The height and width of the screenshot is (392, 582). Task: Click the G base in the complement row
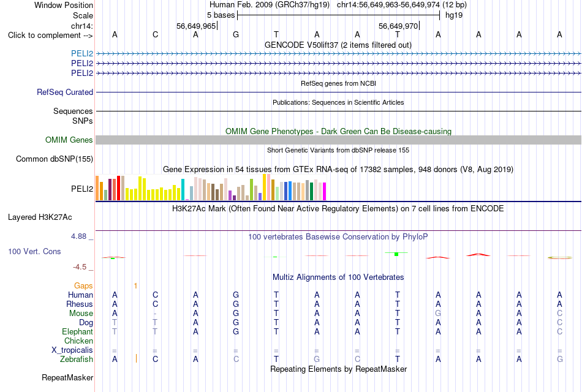point(236,35)
